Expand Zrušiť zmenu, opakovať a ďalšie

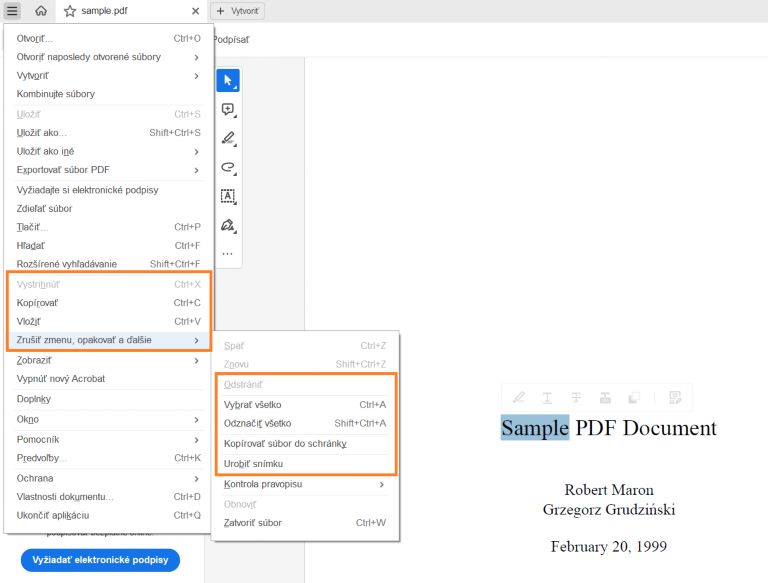[108, 340]
